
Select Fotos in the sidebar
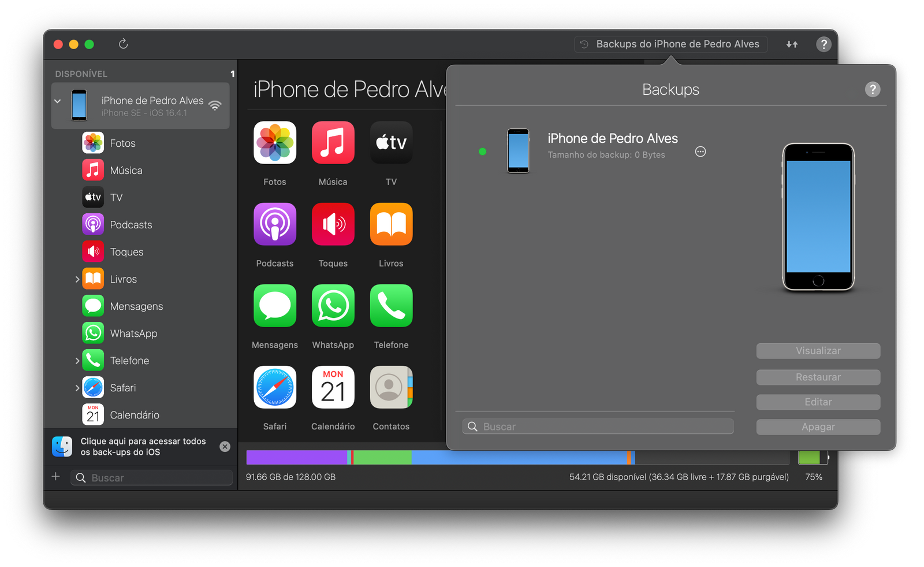tap(122, 143)
